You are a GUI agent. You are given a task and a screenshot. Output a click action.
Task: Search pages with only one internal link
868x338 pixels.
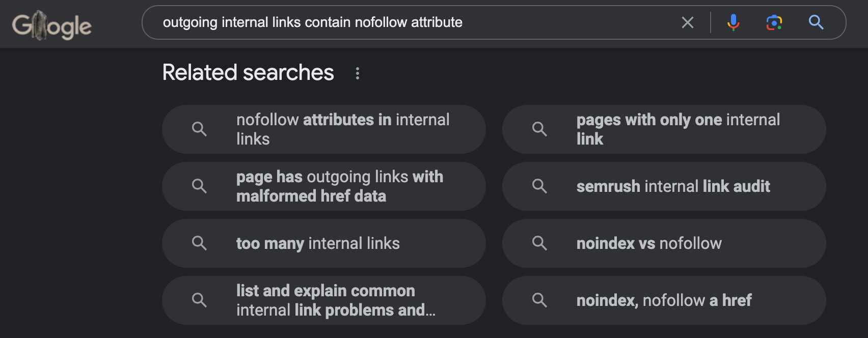coord(664,129)
